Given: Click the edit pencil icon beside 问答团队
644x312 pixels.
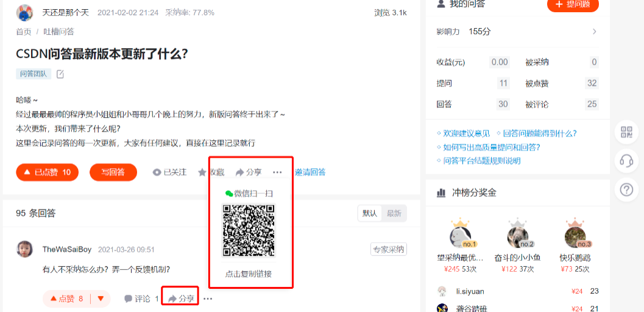Looking at the screenshot, I should [60, 74].
